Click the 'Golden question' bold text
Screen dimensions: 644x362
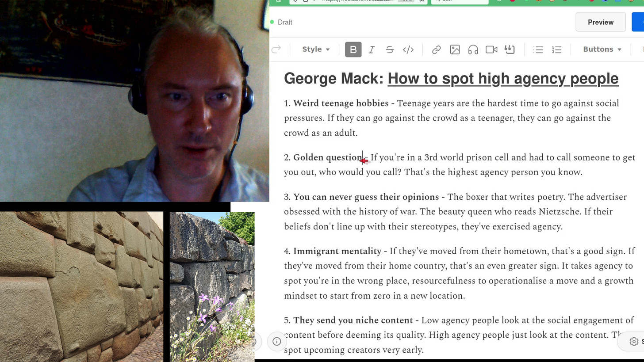coord(327,158)
